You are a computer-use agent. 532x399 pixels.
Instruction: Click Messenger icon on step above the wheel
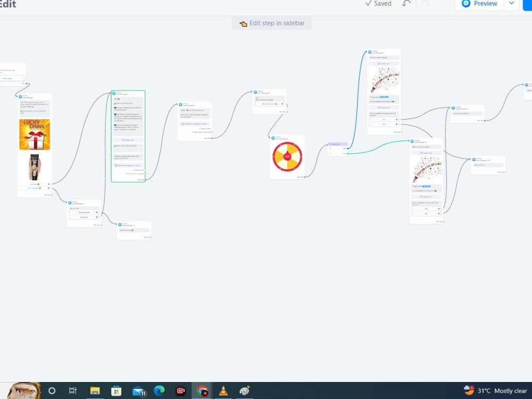pyautogui.click(x=255, y=92)
